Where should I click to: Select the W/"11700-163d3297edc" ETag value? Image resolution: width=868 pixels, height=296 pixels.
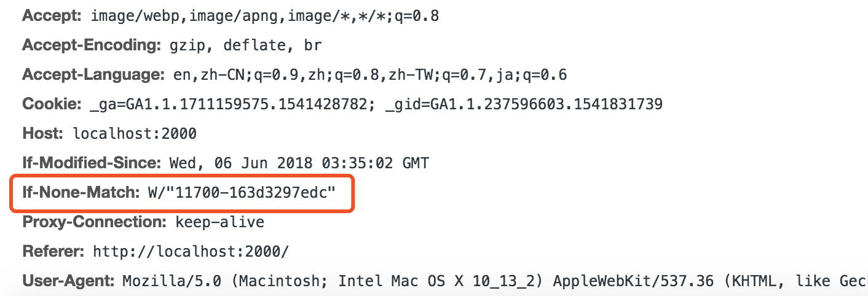pos(242,193)
